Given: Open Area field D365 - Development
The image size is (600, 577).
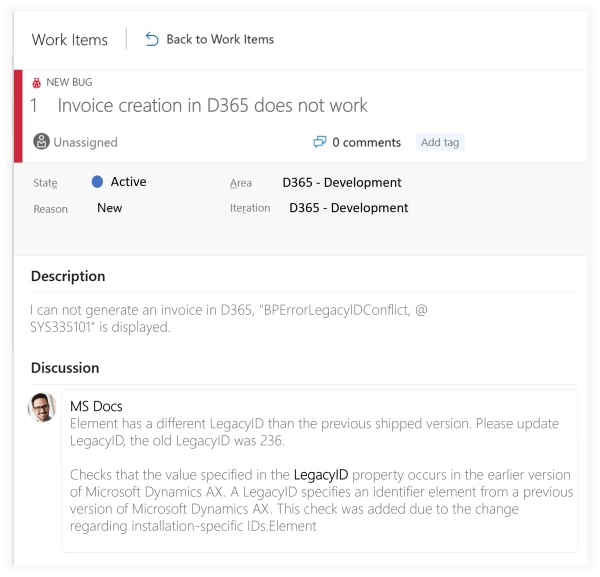Looking at the screenshot, I should point(342,183).
